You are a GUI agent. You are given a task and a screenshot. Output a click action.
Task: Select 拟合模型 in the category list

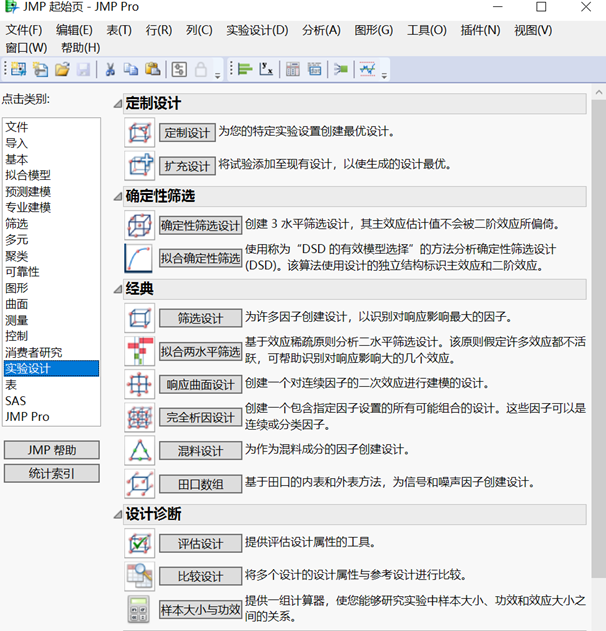(x=52, y=175)
